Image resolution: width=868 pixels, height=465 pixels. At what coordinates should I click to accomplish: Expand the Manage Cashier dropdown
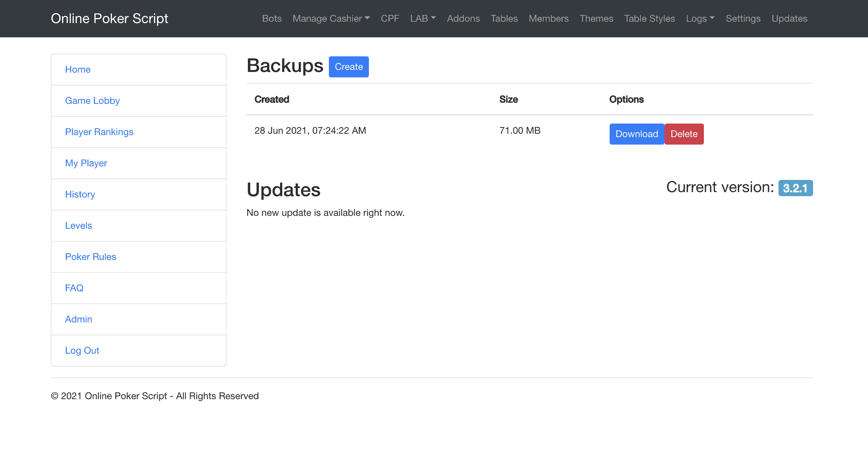(331, 18)
